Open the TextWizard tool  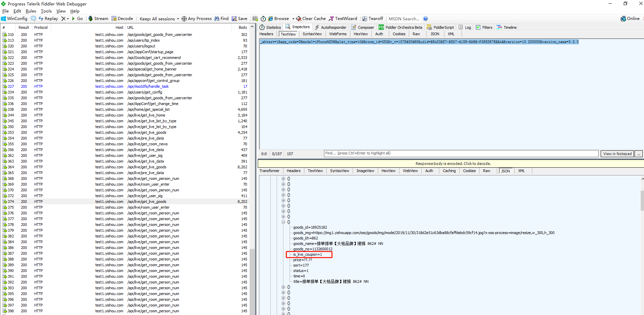pyautogui.click(x=343, y=19)
